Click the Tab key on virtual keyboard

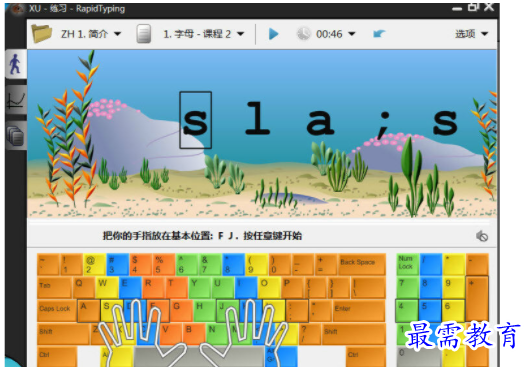click(54, 287)
